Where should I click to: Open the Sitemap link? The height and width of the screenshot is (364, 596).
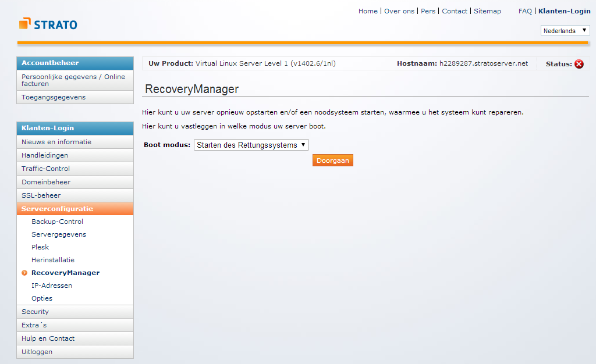pos(487,11)
